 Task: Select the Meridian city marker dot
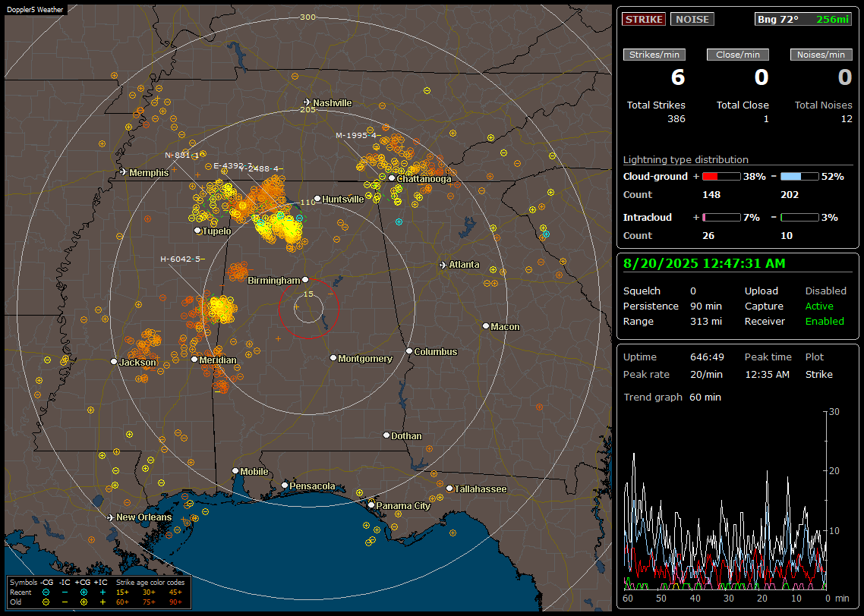click(x=194, y=360)
